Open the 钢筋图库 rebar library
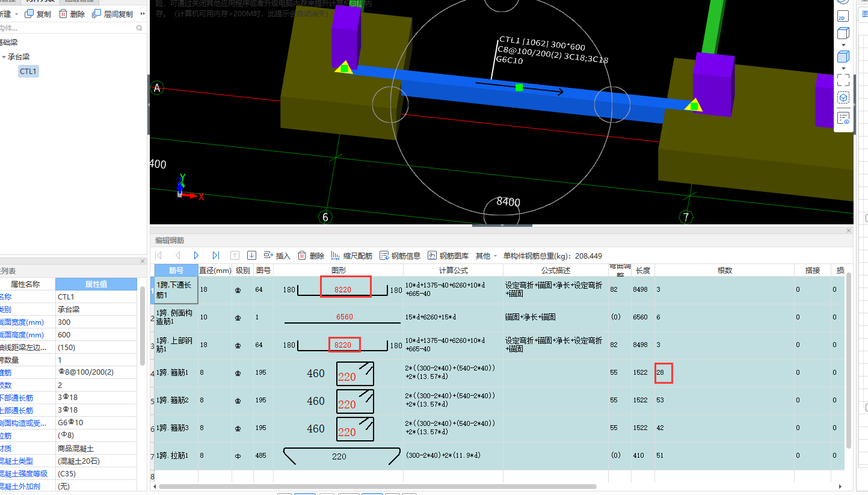Viewport: 868px width, 495px height. 448,256
